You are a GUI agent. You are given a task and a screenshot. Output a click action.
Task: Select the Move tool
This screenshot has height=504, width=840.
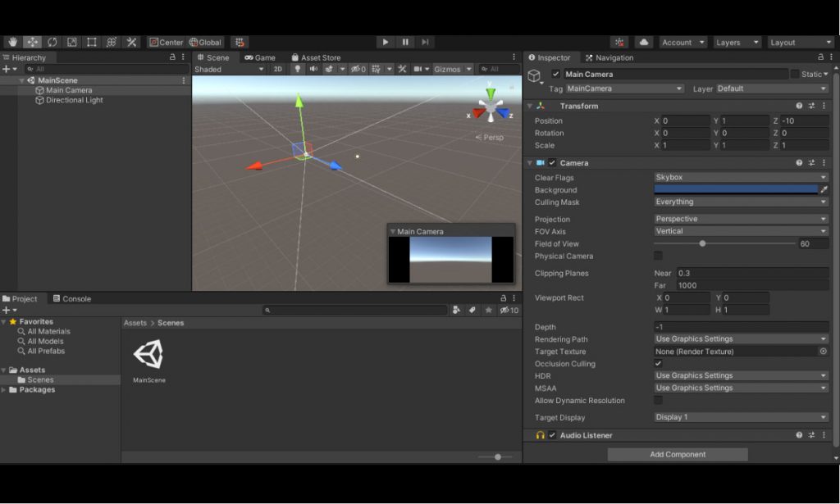[31, 42]
